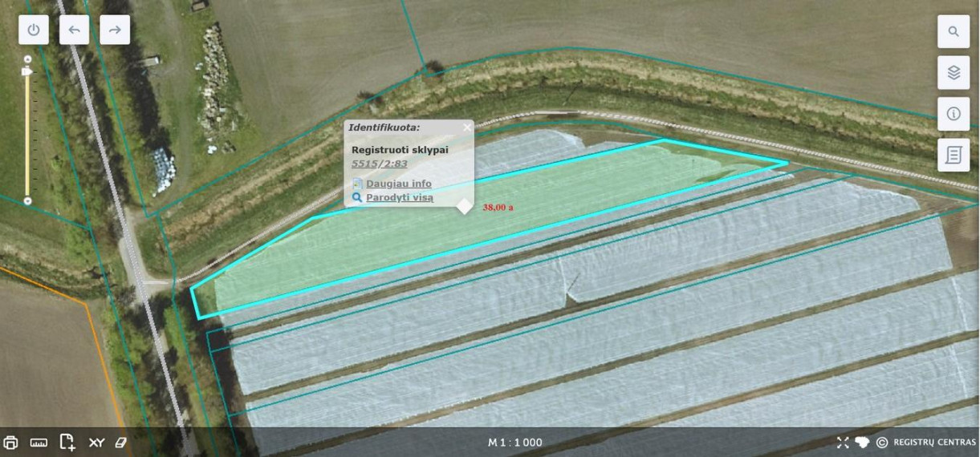
Task: Click the white diamond parcel marker
Action: 465,206
